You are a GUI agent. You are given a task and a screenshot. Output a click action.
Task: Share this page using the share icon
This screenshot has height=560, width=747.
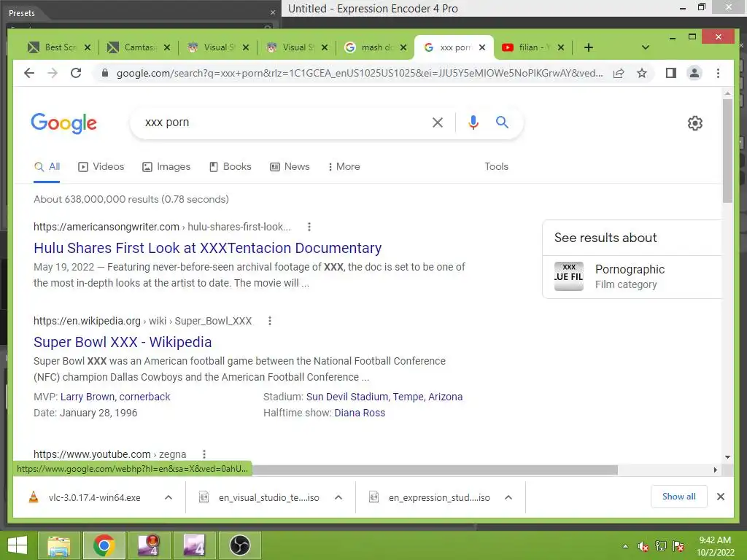click(x=619, y=73)
